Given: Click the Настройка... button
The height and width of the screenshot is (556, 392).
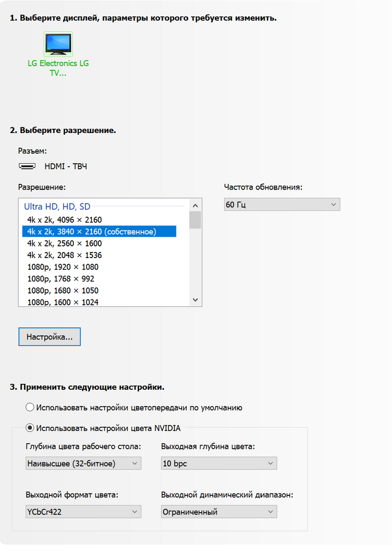Looking at the screenshot, I should (50, 337).
